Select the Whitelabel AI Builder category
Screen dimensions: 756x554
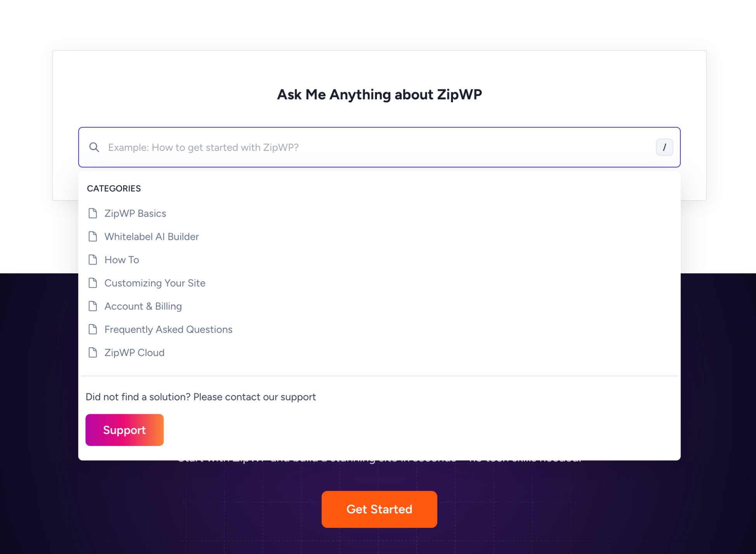coord(151,236)
